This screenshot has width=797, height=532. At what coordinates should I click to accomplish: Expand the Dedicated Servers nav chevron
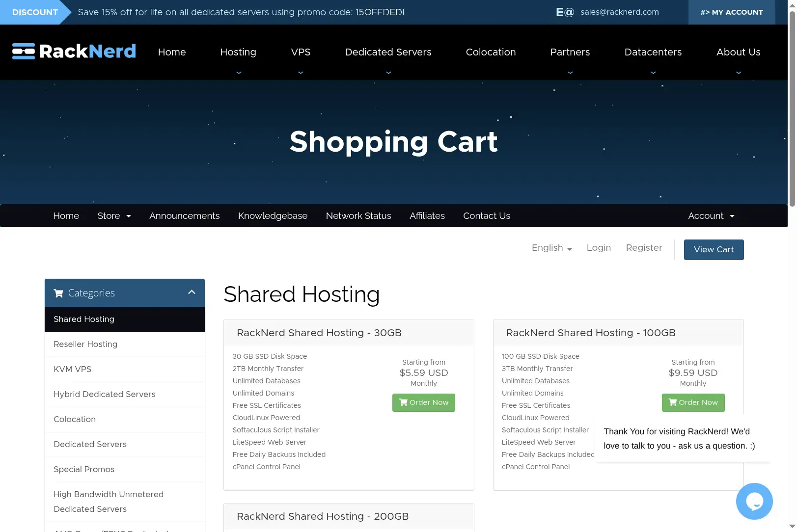point(388,73)
